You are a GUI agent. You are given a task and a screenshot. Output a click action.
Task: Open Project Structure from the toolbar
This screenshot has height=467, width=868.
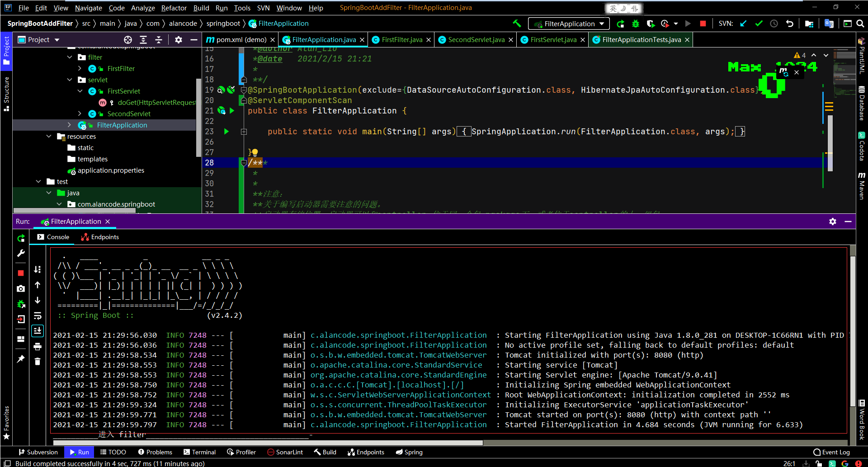pos(809,24)
